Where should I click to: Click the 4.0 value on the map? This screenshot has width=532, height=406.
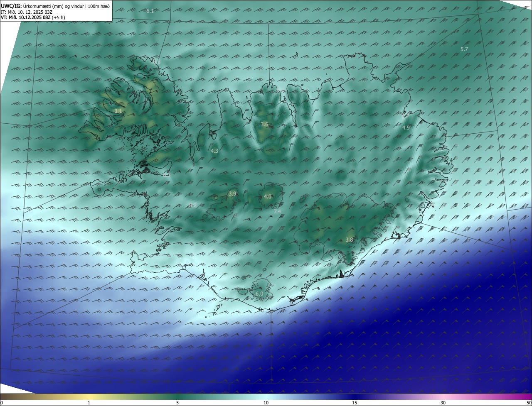pos(267,196)
